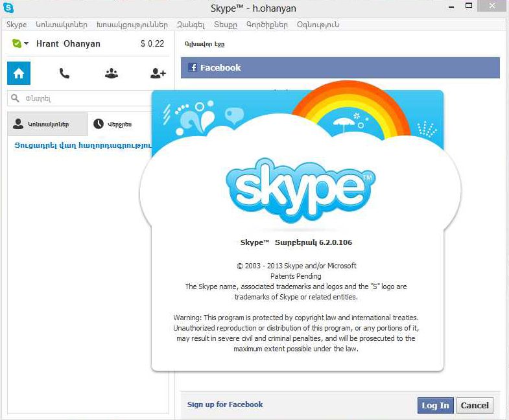Click the contacts tab person icon
The height and width of the screenshot is (420, 509).
pyautogui.click(x=18, y=124)
